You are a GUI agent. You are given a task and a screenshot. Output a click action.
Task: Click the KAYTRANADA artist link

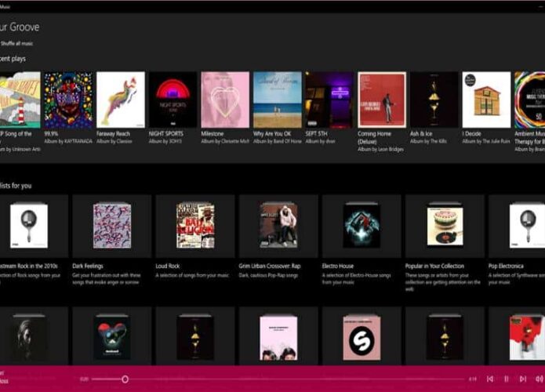point(78,141)
